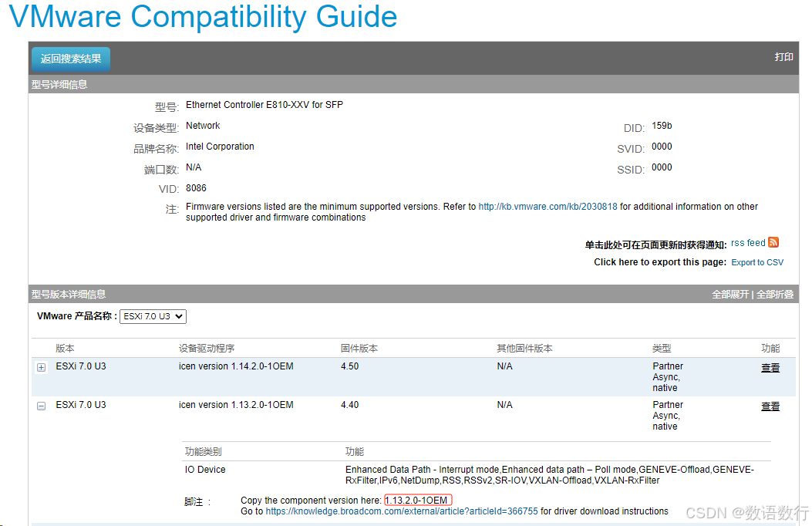Click the Enhanced Data Path features text
The height and width of the screenshot is (526, 812).
click(x=550, y=475)
